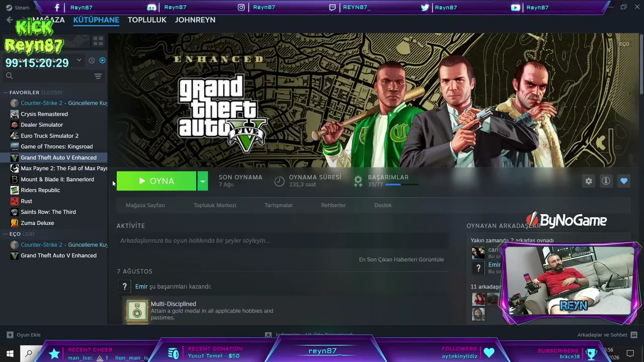Click Mount & Blade II icon

[15, 179]
